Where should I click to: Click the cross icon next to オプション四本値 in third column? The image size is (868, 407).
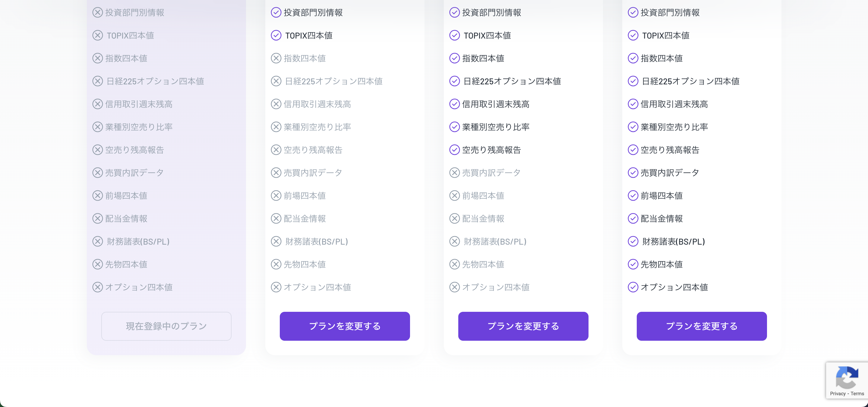tap(455, 287)
